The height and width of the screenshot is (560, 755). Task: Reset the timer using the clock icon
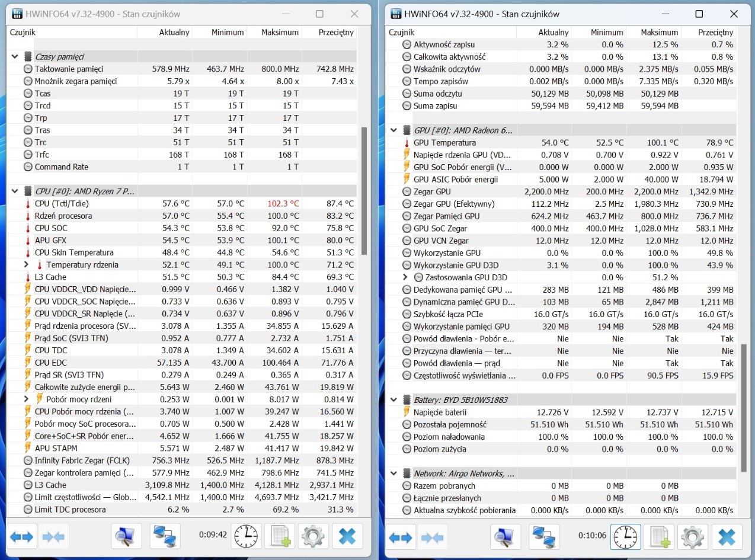click(x=246, y=536)
